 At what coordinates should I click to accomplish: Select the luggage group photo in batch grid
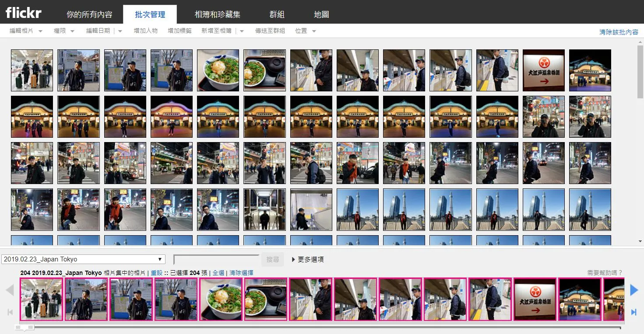point(32,70)
